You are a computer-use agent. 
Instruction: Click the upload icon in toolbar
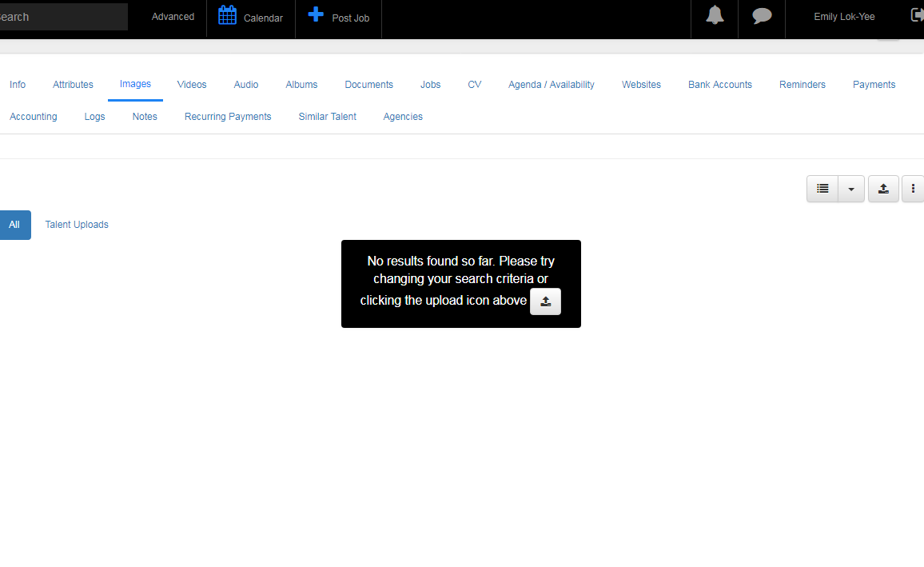[883, 189]
